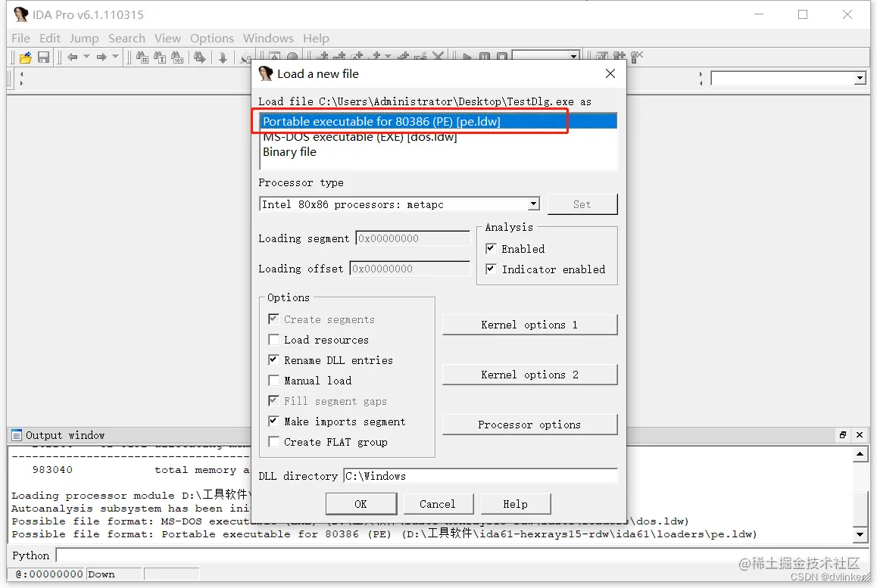Image resolution: width=877 pixels, height=588 pixels.
Task: Click the Python command input
Action: tap(461, 555)
